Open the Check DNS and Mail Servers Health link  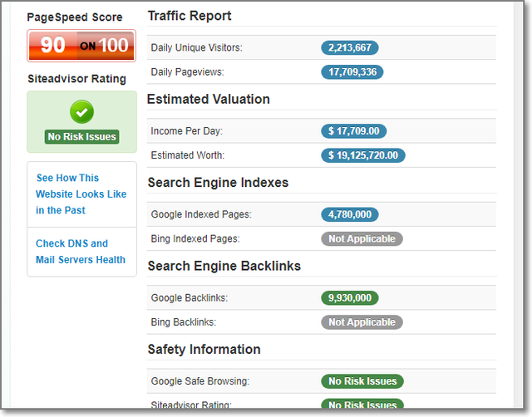tap(81, 252)
